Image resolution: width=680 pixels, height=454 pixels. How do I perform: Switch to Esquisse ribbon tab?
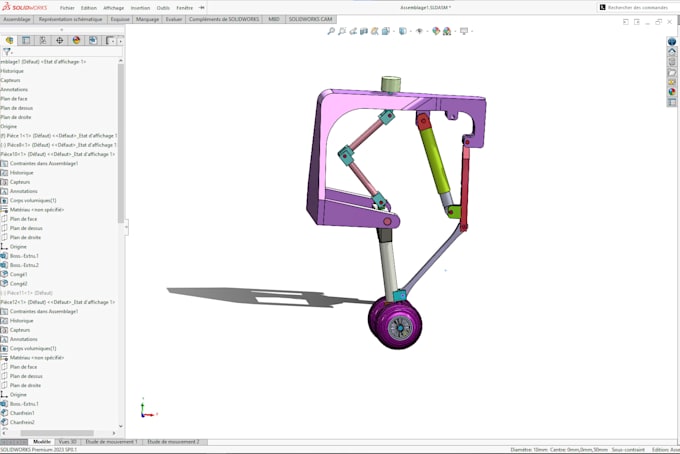(x=120, y=19)
